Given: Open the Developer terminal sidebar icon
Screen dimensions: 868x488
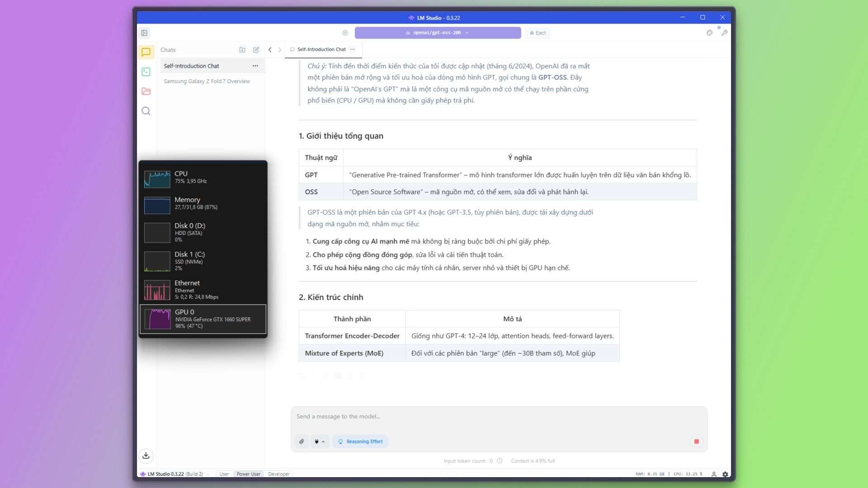Looking at the screenshot, I should pyautogui.click(x=146, y=72).
